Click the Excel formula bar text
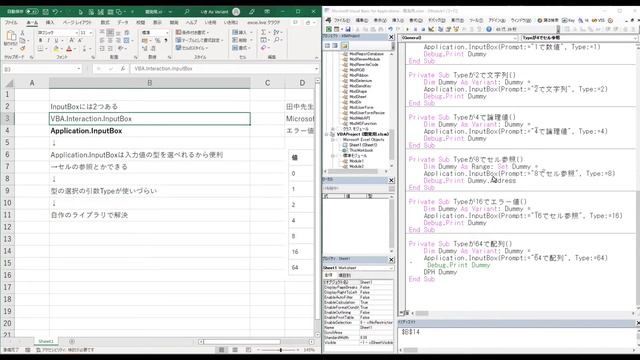 [x=163, y=69]
